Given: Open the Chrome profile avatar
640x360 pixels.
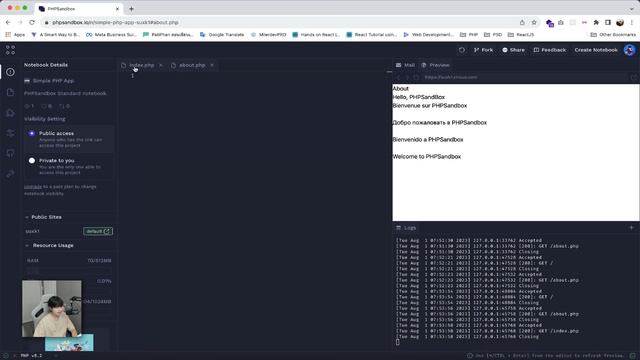Looking at the screenshot, I should tap(620, 22).
